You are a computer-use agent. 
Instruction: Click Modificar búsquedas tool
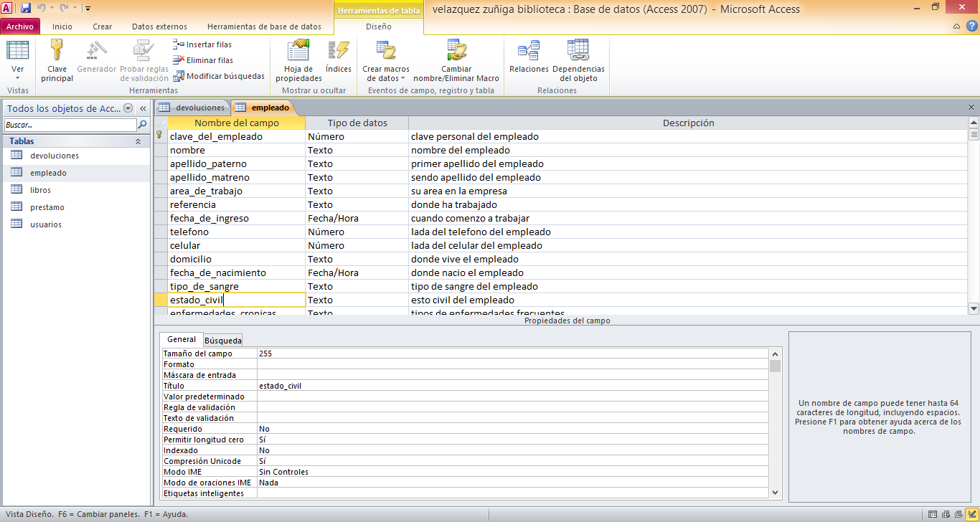(x=219, y=76)
